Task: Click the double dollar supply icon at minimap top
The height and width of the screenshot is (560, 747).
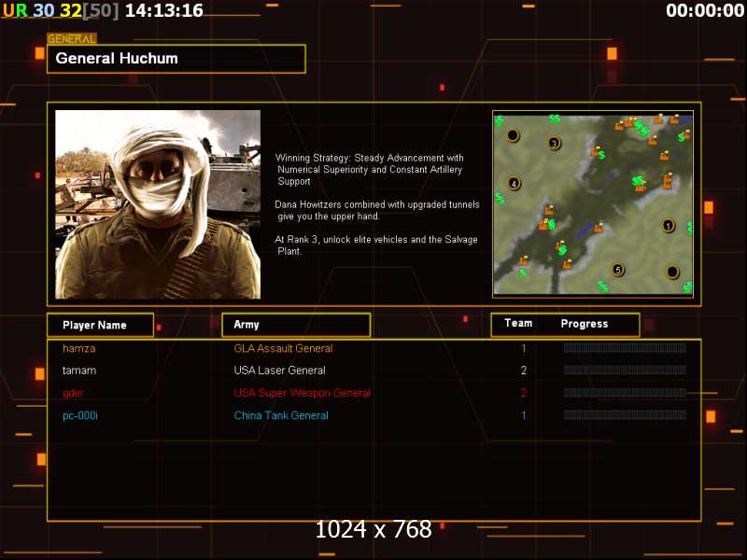Action: pyautogui.click(x=555, y=119)
